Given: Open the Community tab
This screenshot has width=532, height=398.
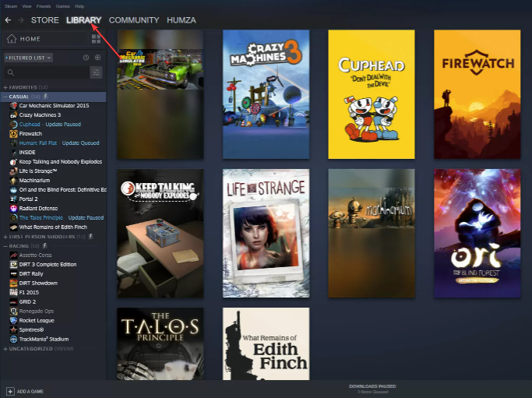Looking at the screenshot, I should coord(134,19).
